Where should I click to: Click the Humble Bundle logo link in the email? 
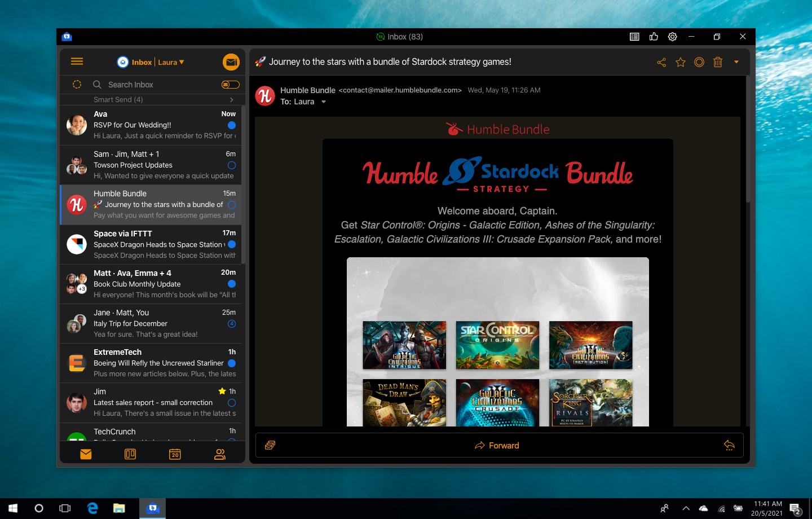(497, 129)
